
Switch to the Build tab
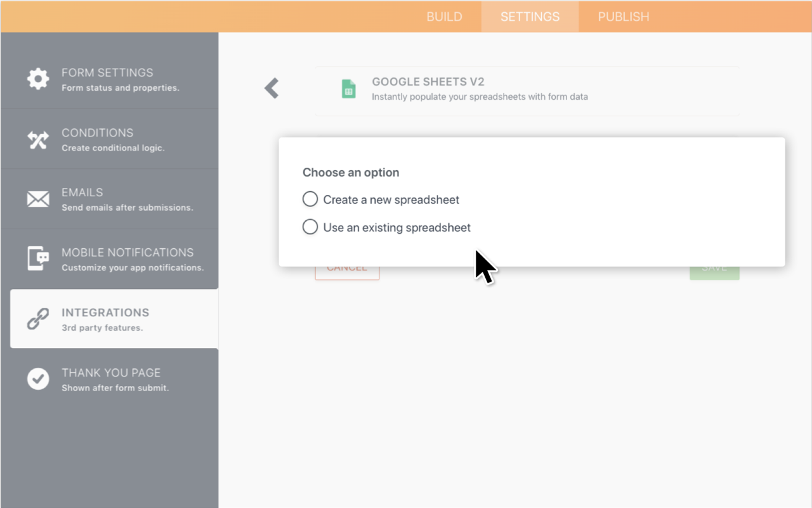[x=444, y=17]
